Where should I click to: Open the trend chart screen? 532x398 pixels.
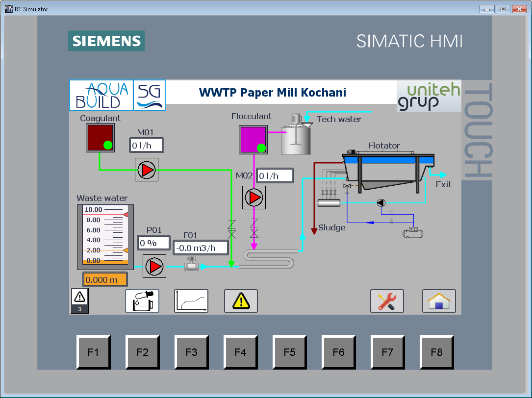click(191, 301)
